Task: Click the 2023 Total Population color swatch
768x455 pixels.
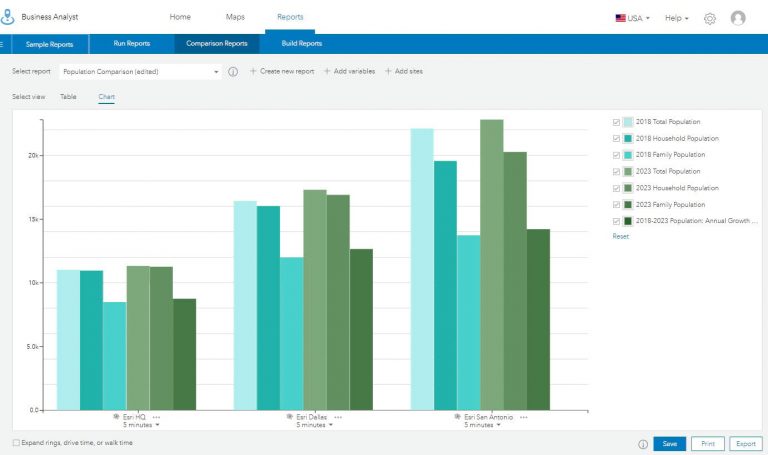Action: [x=628, y=172]
